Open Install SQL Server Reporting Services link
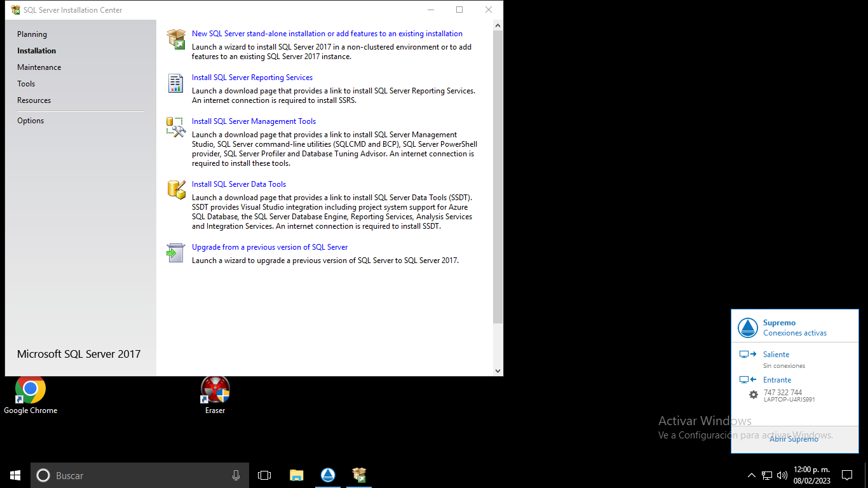The height and width of the screenshot is (488, 868). [252, 78]
